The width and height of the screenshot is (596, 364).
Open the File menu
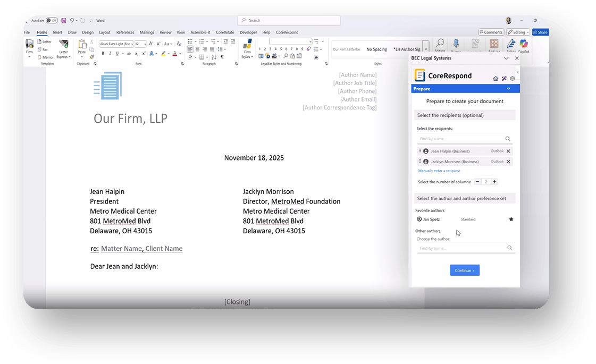27,32
